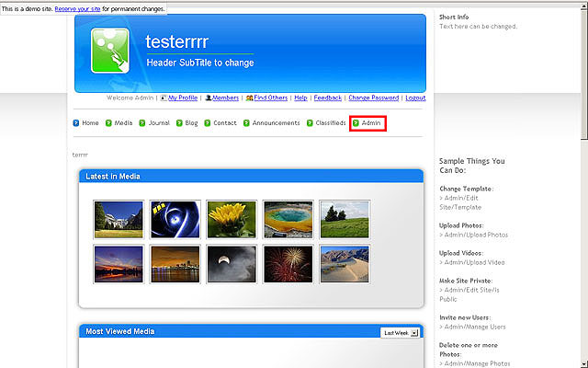Open the Blog section

click(191, 122)
